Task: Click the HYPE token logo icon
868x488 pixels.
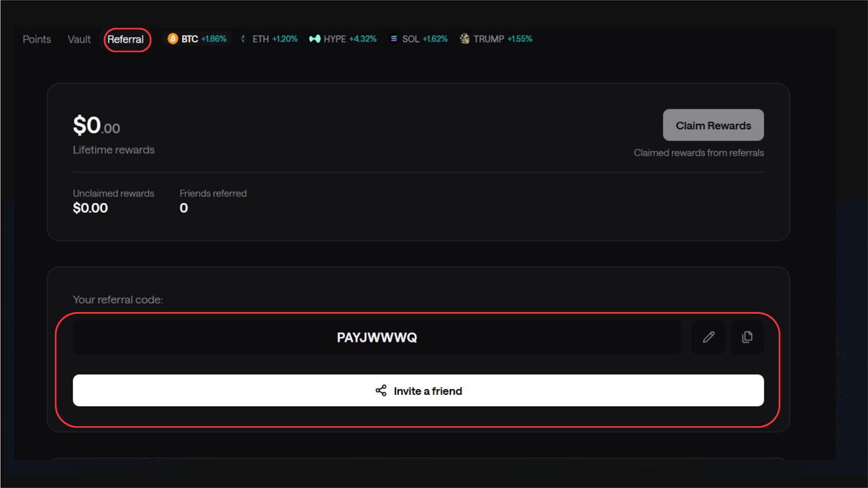Action: (x=315, y=39)
